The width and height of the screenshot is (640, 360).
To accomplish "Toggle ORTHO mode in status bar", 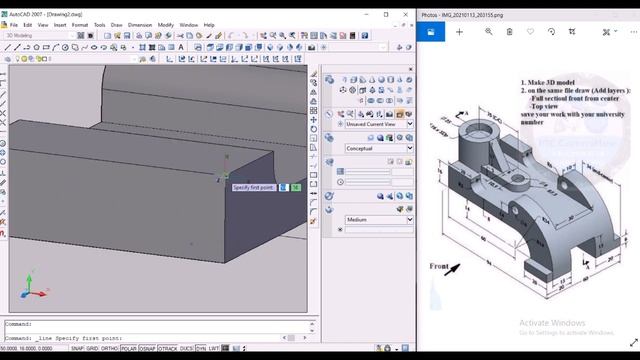I will pos(109,349).
